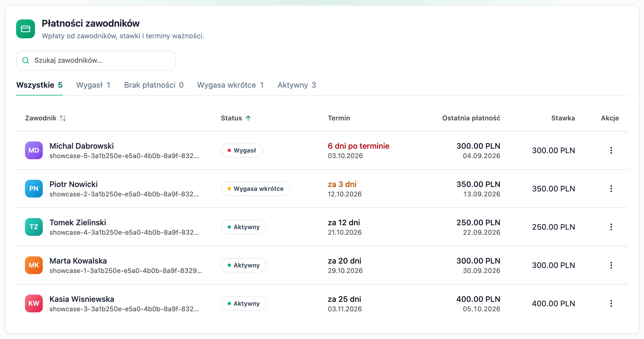Click the Status column header
Image resolution: width=644 pixels, height=339 pixels.
(x=236, y=118)
